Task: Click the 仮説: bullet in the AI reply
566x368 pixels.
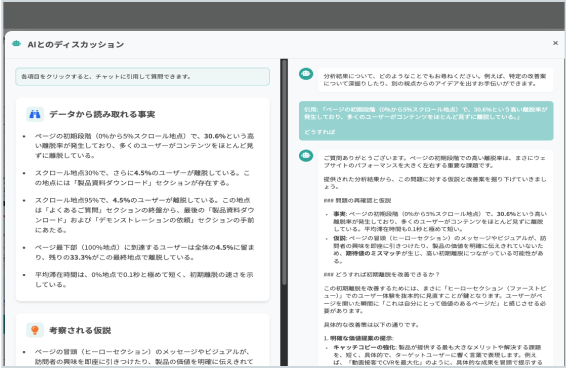Action: pyautogui.click(x=440, y=249)
